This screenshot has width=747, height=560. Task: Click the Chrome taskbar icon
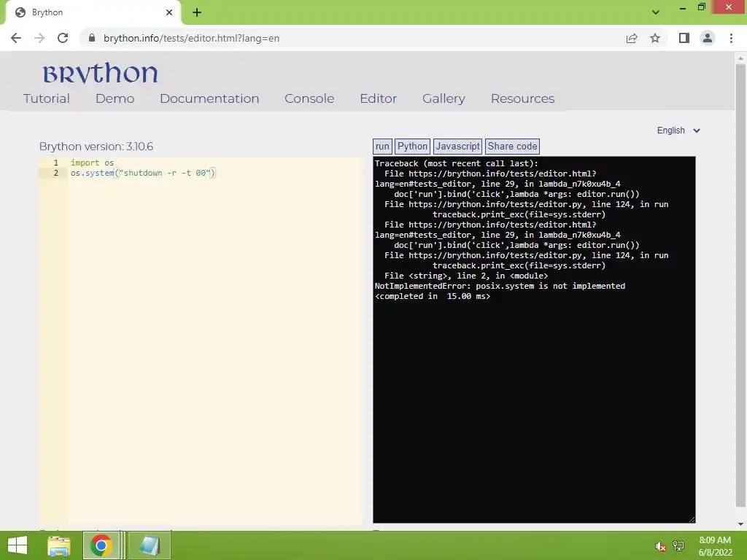point(101,545)
